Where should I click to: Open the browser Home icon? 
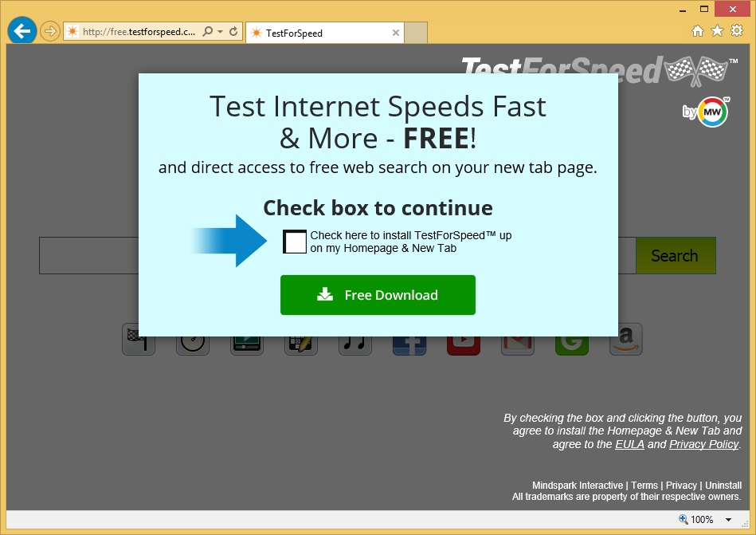click(698, 31)
